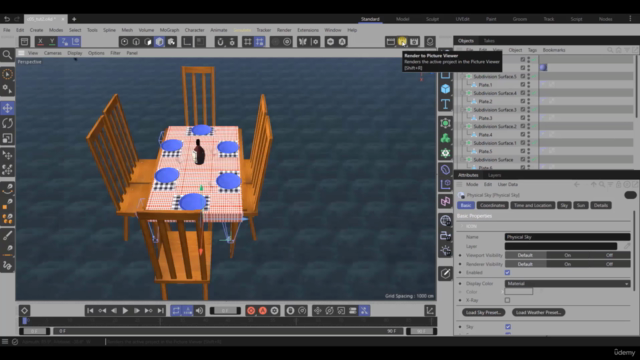640x360 pixels.
Task: Set Viewport Visibility to On
Action: tap(567, 255)
